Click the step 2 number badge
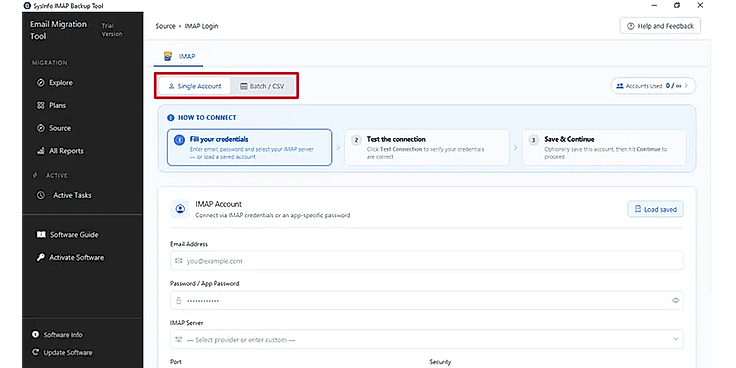The image size is (736, 368). (357, 140)
